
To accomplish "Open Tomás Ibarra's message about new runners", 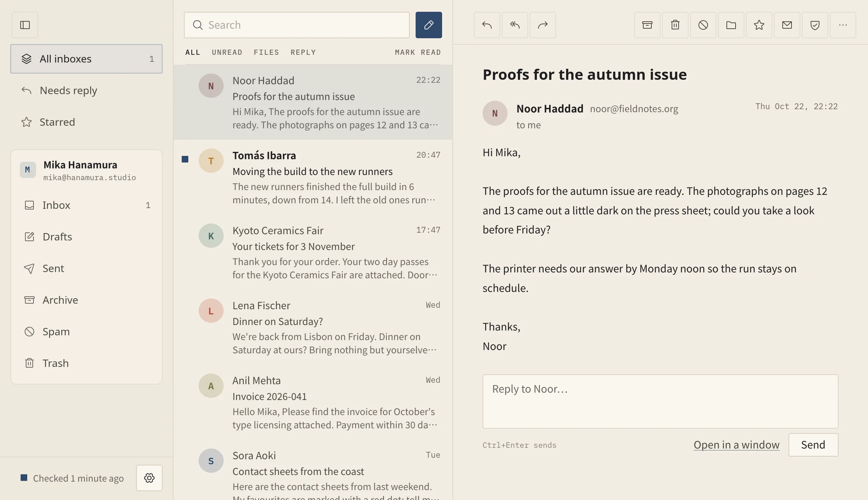I will pyautogui.click(x=313, y=177).
